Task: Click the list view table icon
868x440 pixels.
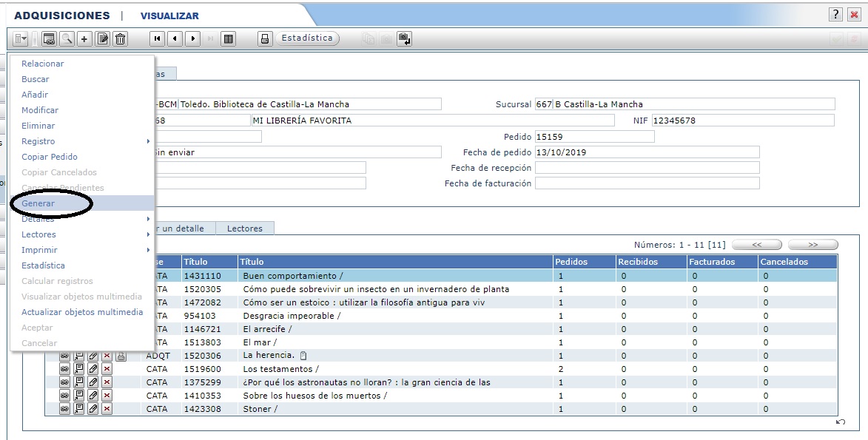Action: point(228,38)
